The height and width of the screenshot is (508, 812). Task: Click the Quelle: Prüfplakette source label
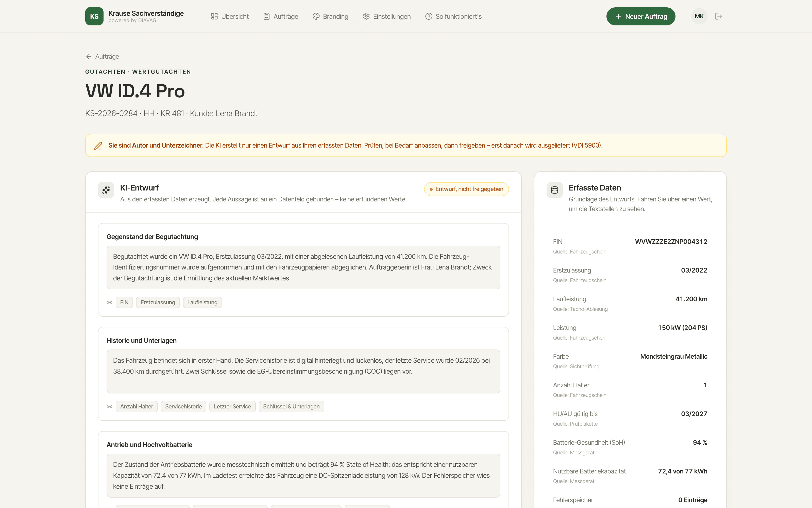tap(575, 424)
